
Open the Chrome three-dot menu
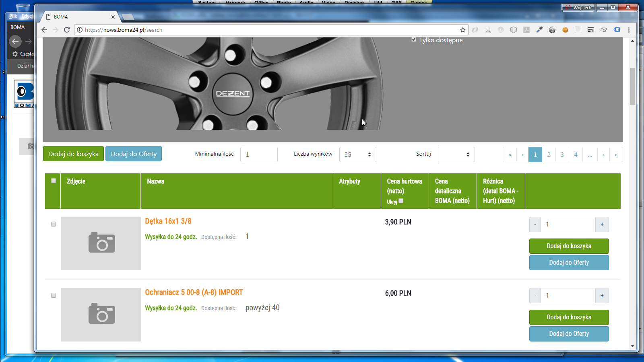click(x=629, y=30)
